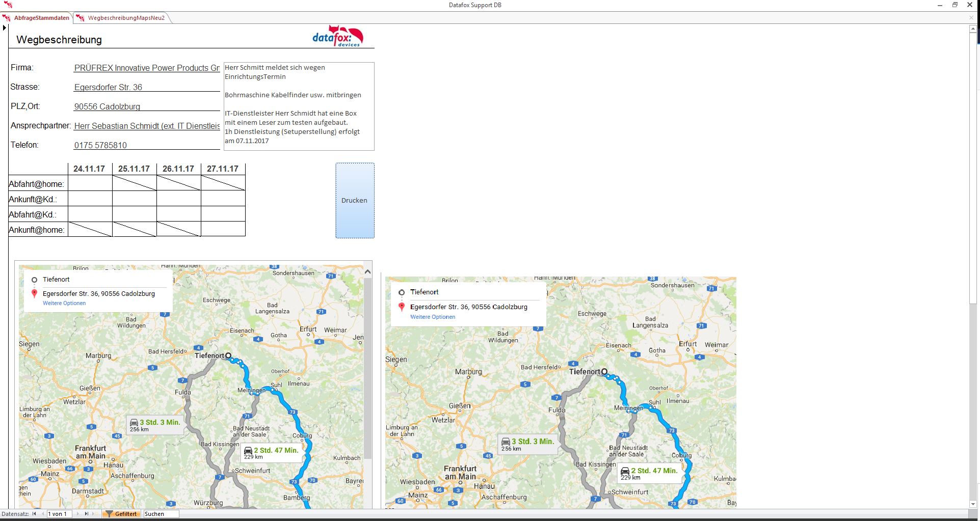Click the 27.11.17 date column header
The width and height of the screenshot is (980, 521).
point(223,169)
